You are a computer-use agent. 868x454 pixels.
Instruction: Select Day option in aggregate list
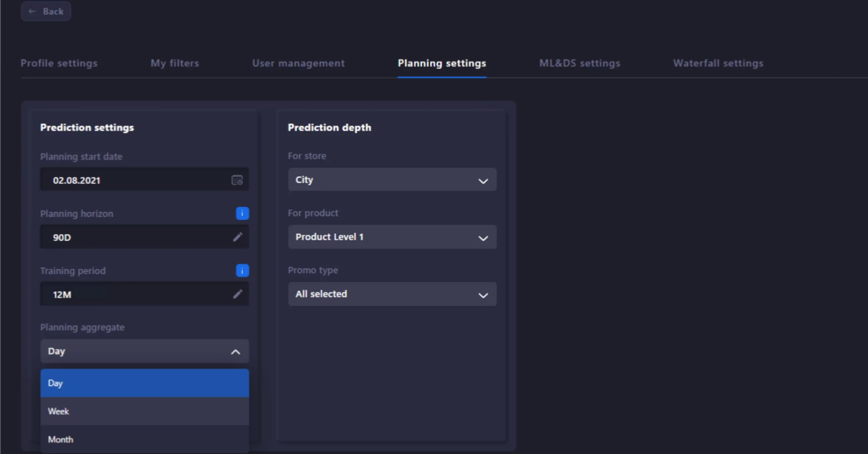(x=144, y=383)
